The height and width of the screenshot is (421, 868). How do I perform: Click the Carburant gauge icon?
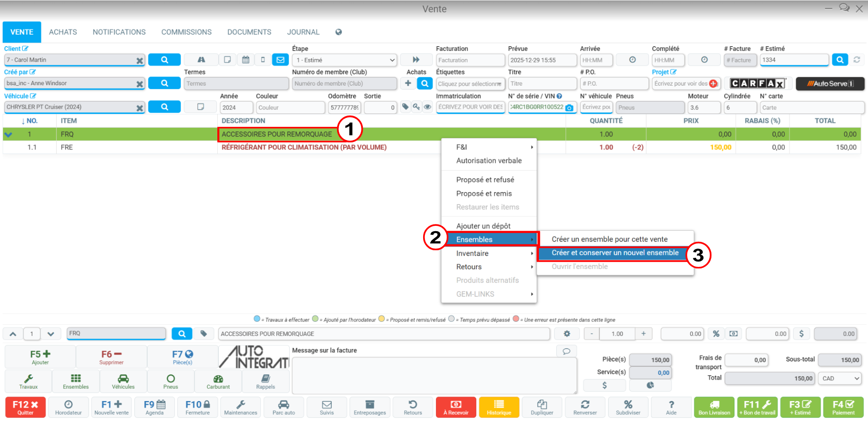click(218, 381)
